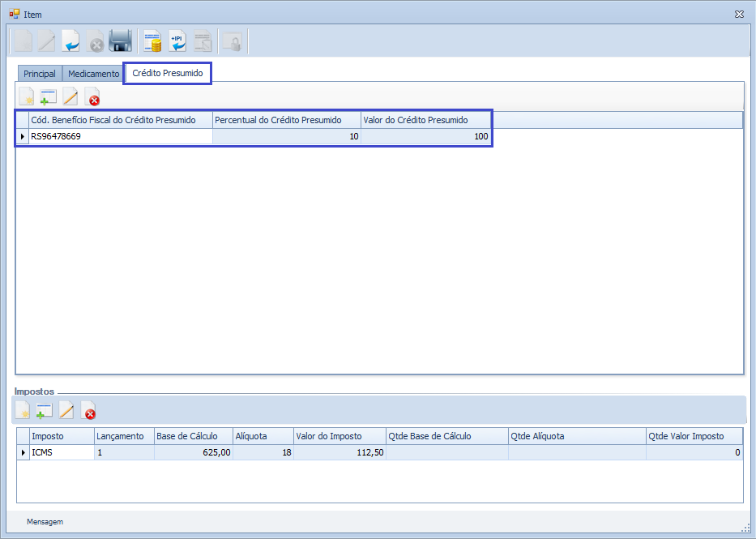Click add row icon in Impostos toolbar
756x539 pixels.
45,411
